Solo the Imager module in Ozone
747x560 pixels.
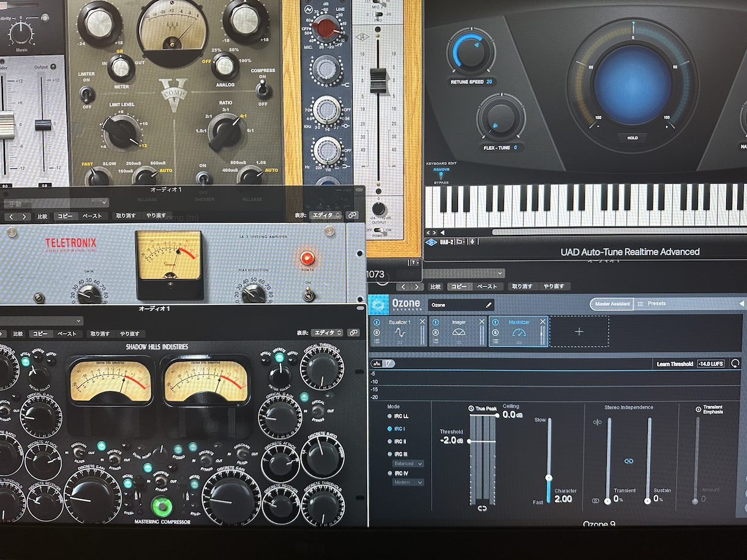(436, 332)
